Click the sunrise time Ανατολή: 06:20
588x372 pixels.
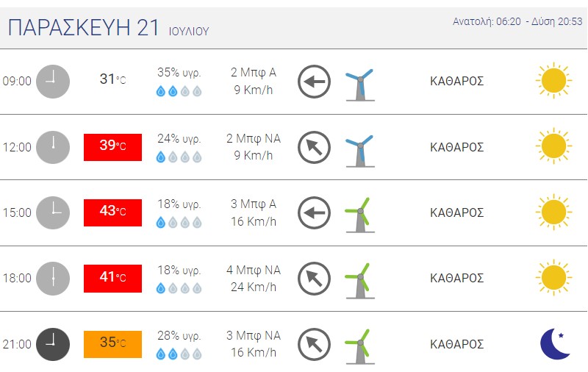[487, 21]
